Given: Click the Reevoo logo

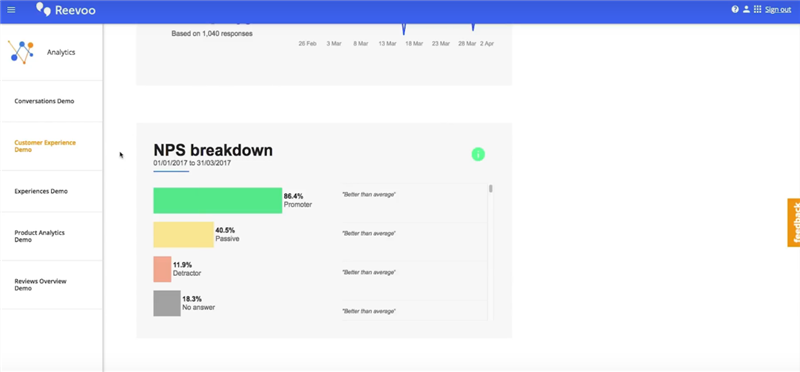Looking at the screenshot, I should coord(65,10).
